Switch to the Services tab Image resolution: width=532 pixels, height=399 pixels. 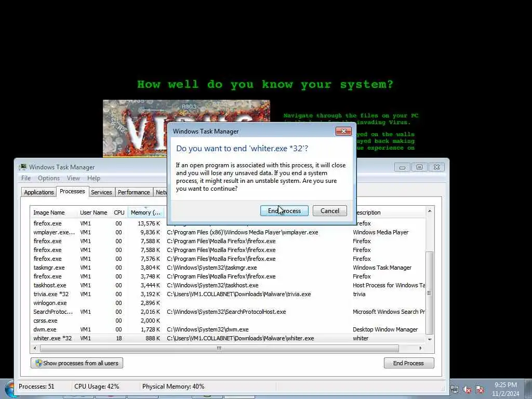[101, 192]
